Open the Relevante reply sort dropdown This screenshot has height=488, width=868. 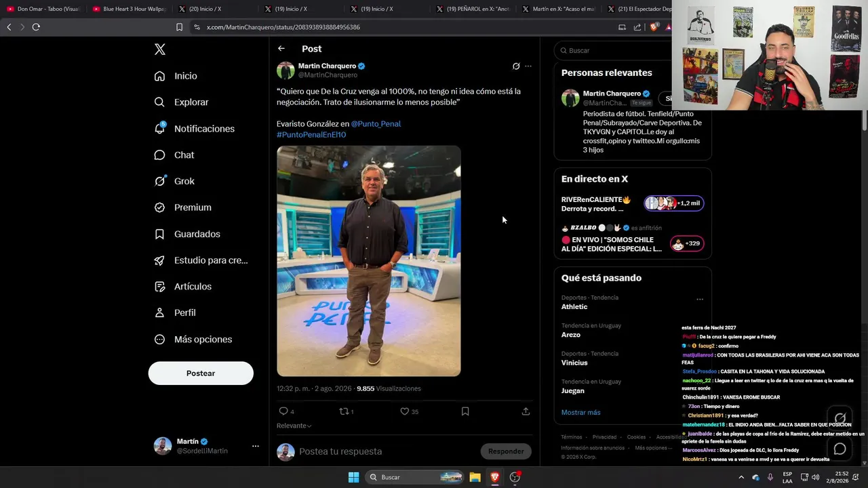[294, 426]
